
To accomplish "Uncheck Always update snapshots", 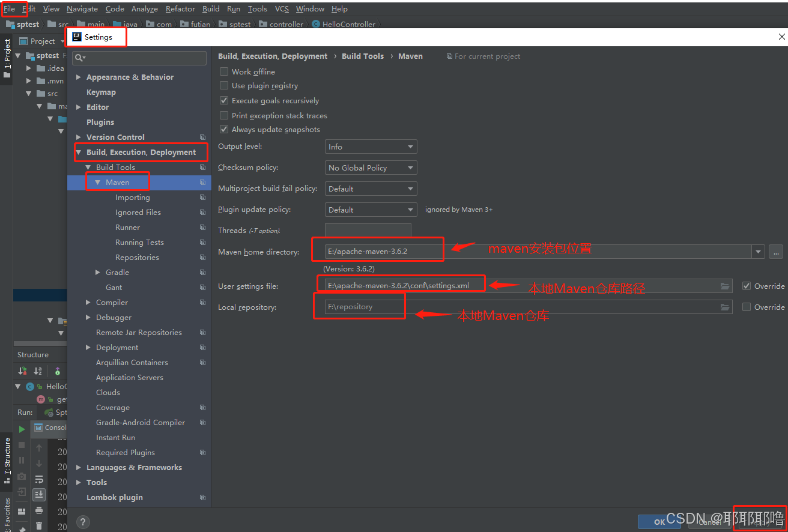I will click(224, 130).
